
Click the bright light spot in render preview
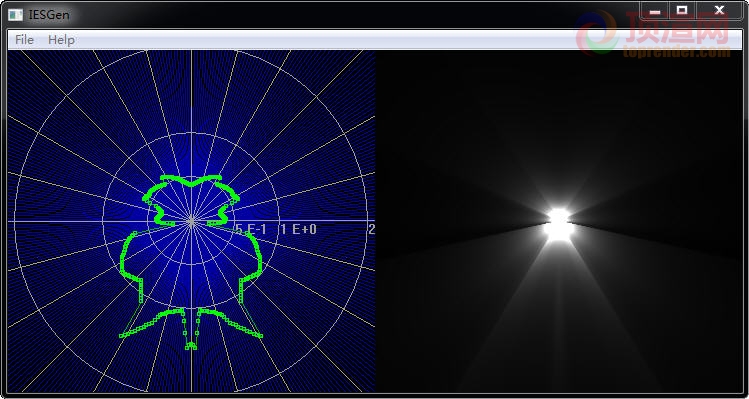pos(558,223)
